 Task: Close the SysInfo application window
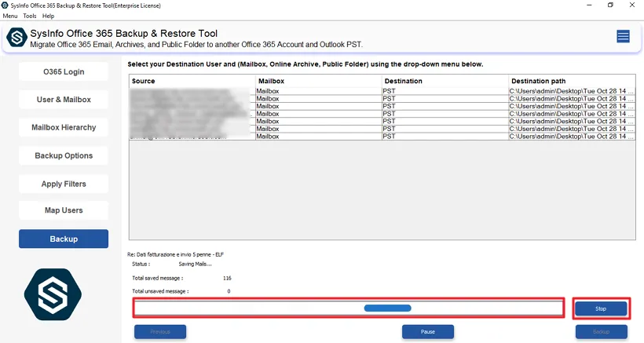pyautogui.click(x=632, y=5)
